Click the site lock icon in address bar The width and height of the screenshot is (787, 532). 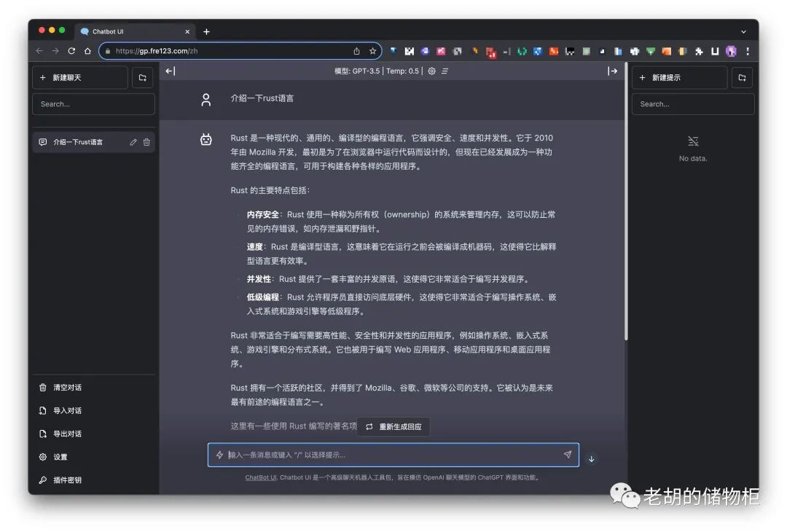point(107,51)
